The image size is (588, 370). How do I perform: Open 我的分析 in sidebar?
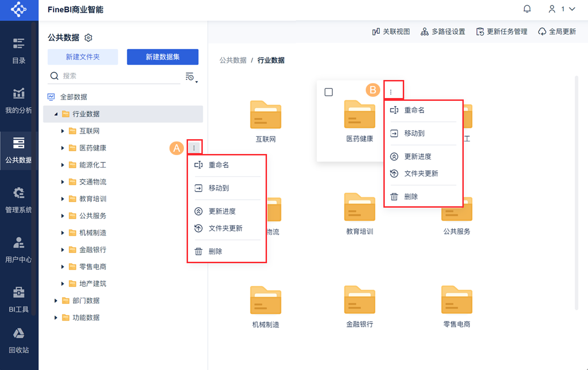tap(19, 101)
